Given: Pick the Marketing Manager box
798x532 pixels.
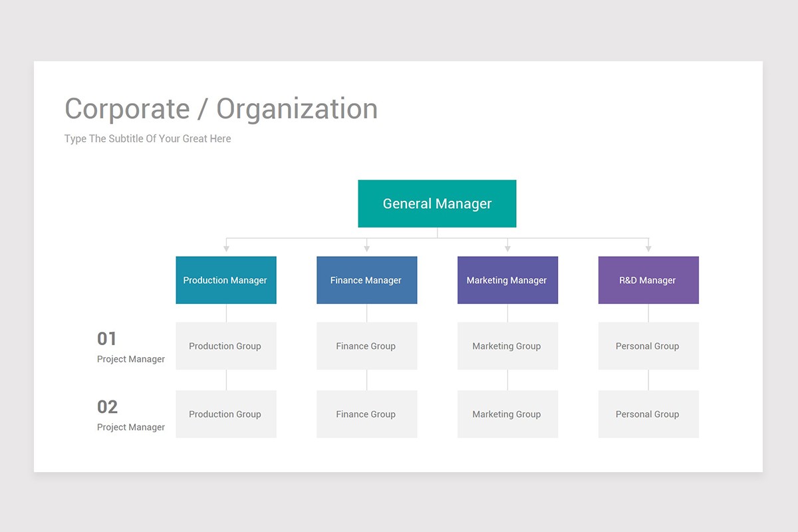Looking at the screenshot, I should (x=507, y=280).
